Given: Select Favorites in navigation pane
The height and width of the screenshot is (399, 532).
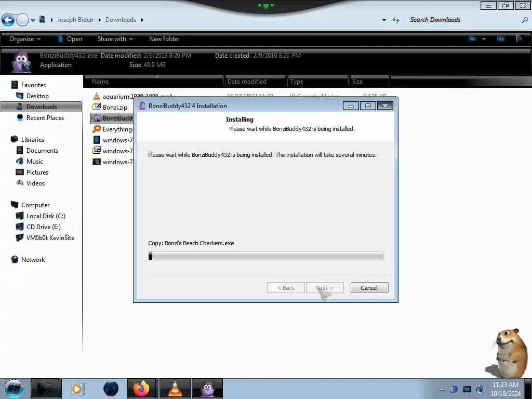Looking at the screenshot, I should click(33, 85).
